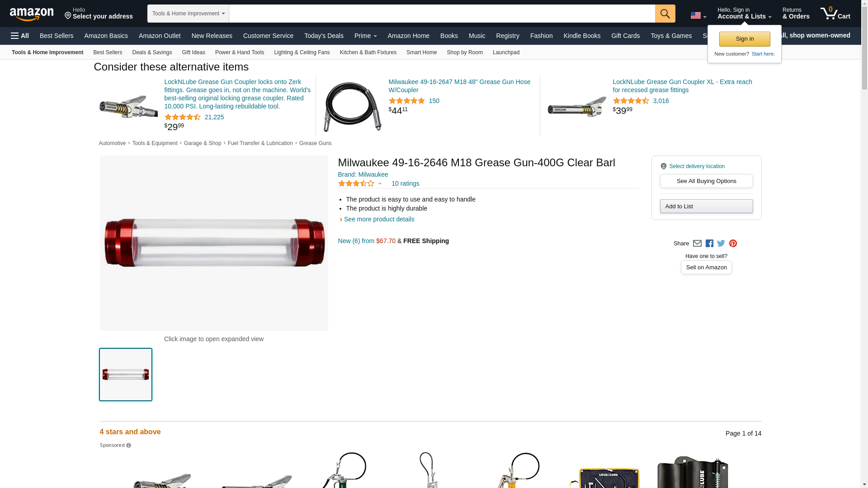Open the All hamburger menu
The height and width of the screenshot is (488, 868).
tap(20, 36)
